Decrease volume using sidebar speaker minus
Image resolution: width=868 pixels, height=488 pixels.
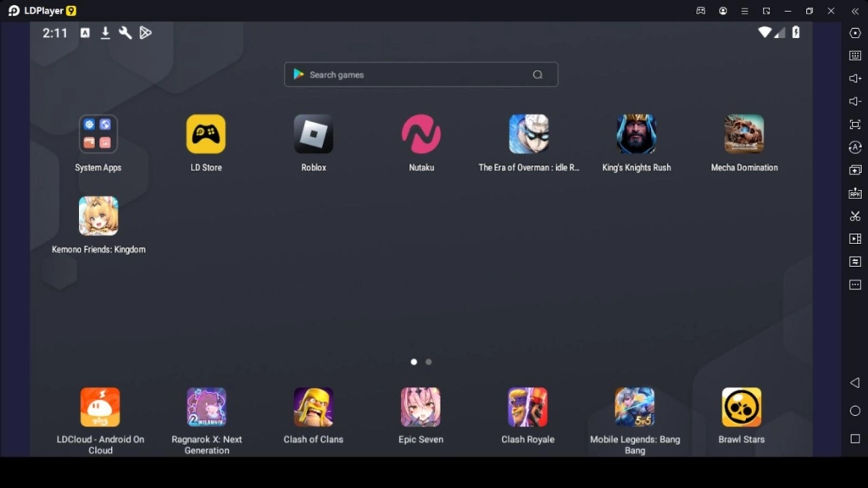[854, 102]
